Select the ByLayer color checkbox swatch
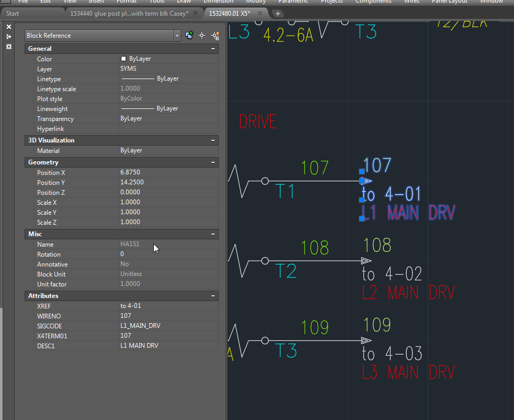Screen dimensions: 514x420 tap(124, 58)
